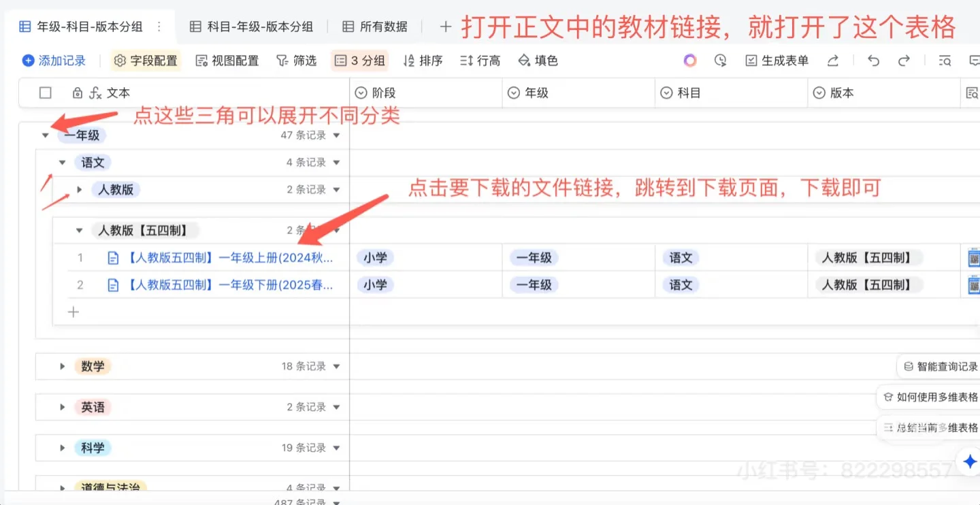Switch to 所有数据 view tab
Viewport: 980px width, 505px height.
click(x=374, y=27)
